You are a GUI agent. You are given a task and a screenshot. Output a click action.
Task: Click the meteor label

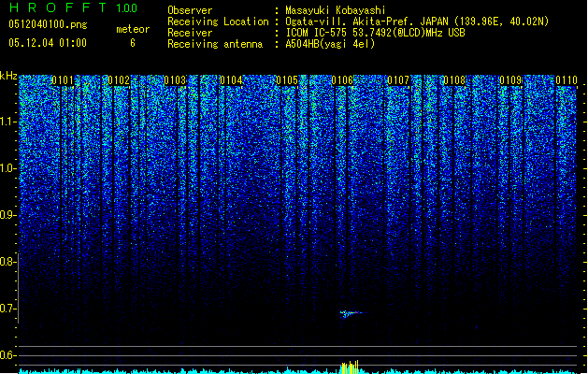point(133,29)
